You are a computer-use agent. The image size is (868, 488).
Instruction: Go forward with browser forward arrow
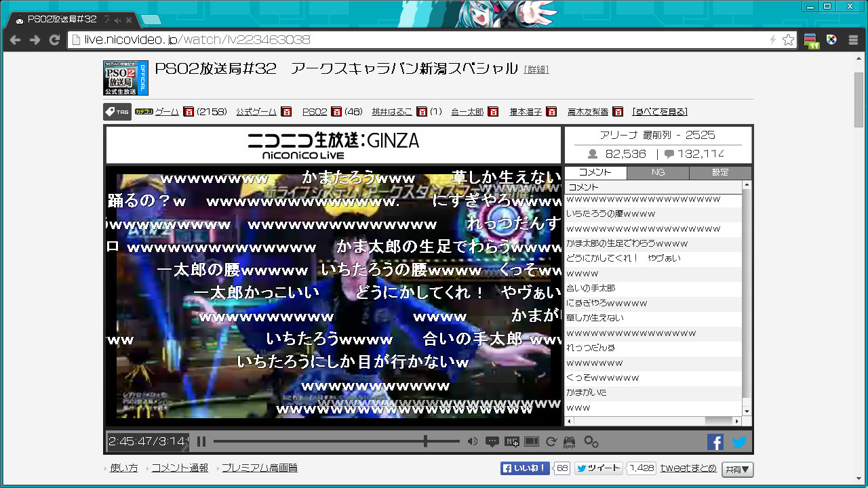point(35,40)
